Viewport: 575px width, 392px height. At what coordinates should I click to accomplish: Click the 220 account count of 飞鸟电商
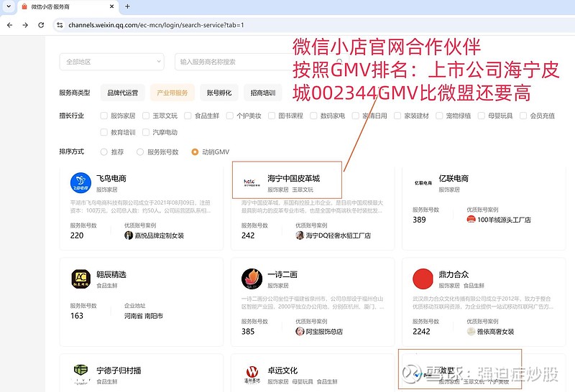pyautogui.click(x=77, y=235)
